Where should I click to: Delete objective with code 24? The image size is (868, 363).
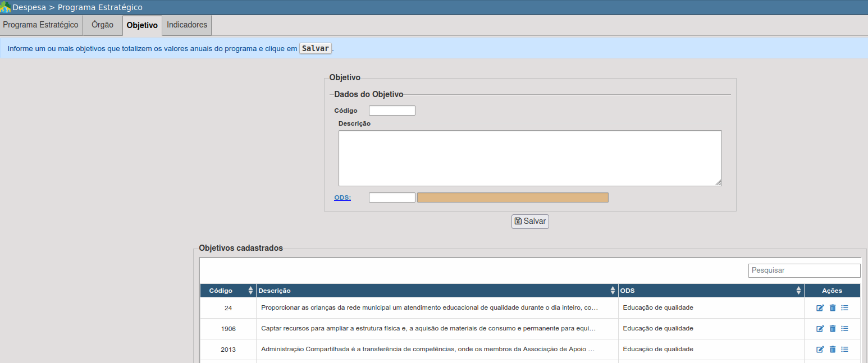pos(833,308)
